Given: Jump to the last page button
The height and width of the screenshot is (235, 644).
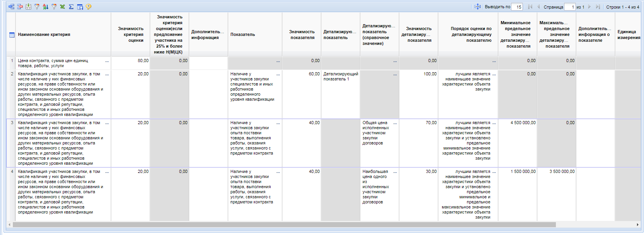Looking at the screenshot, I should 598,7.
